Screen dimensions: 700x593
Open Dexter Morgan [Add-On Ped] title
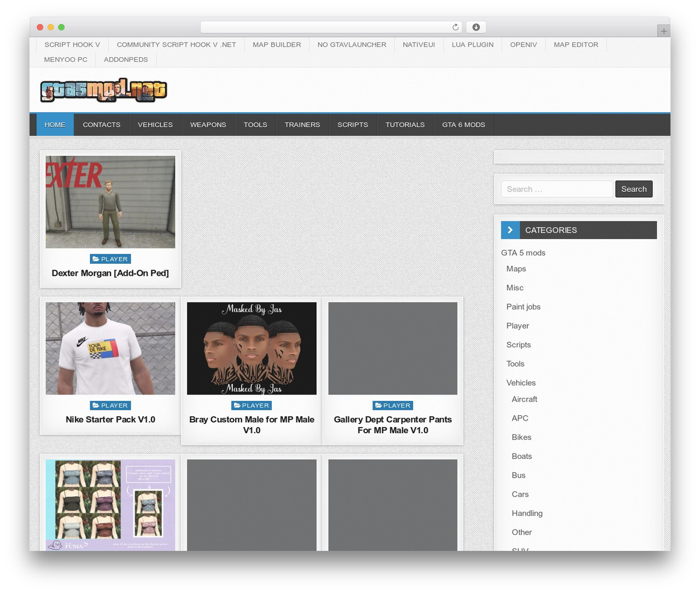click(x=110, y=273)
